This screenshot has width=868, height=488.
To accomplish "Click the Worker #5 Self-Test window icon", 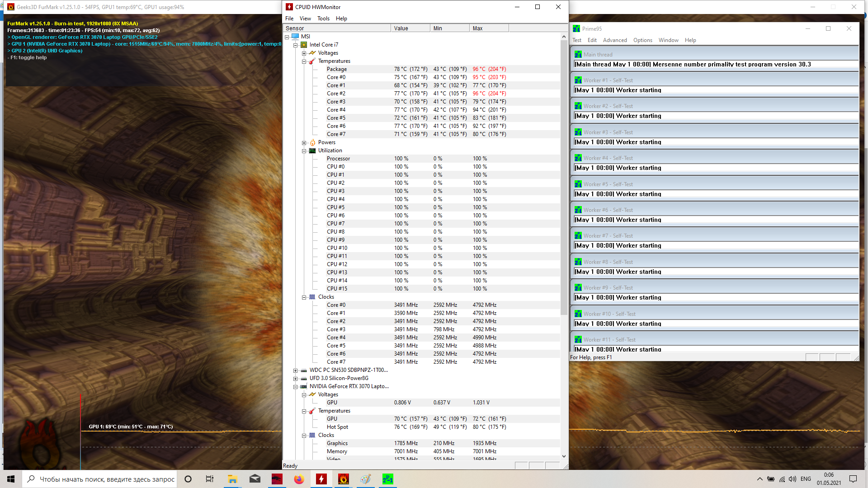I will (578, 184).
